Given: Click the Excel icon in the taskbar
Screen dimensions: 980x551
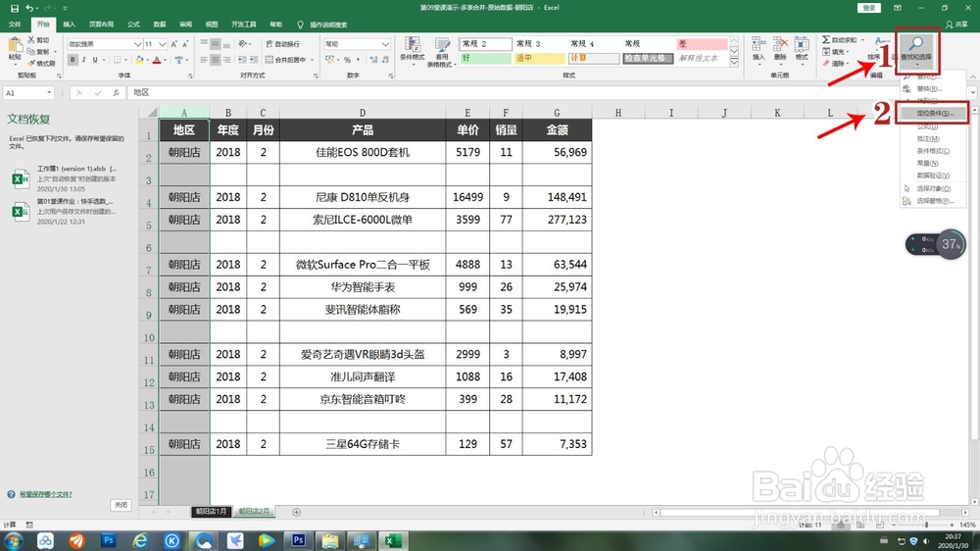Looking at the screenshot, I should click(393, 540).
